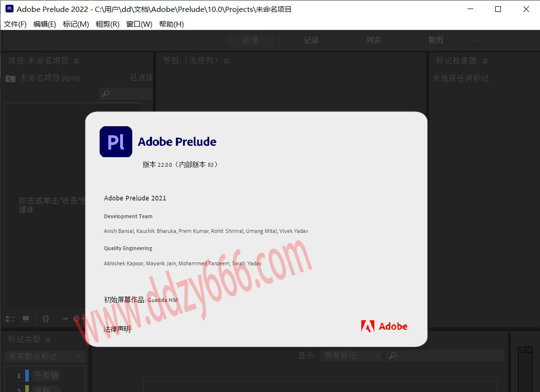Image resolution: width=540 pixels, height=392 pixels.
Task: Open the 粗剪(R) menu
Action: click(107, 24)
